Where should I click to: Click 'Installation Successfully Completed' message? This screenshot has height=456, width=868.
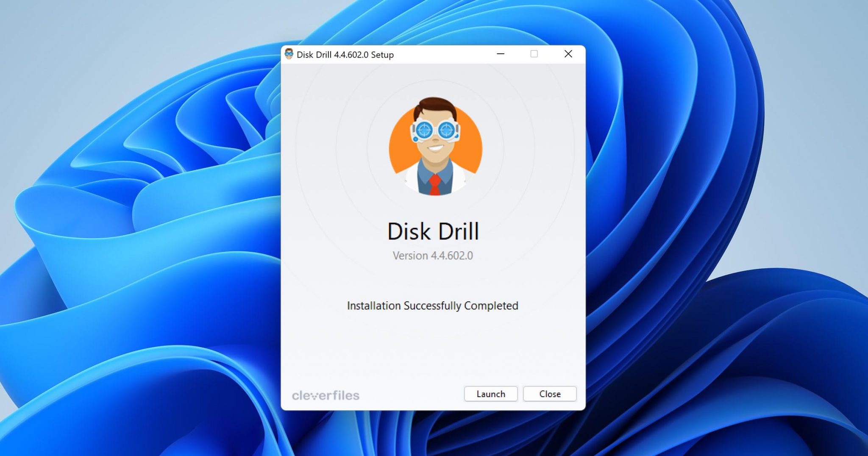point(432,306)
